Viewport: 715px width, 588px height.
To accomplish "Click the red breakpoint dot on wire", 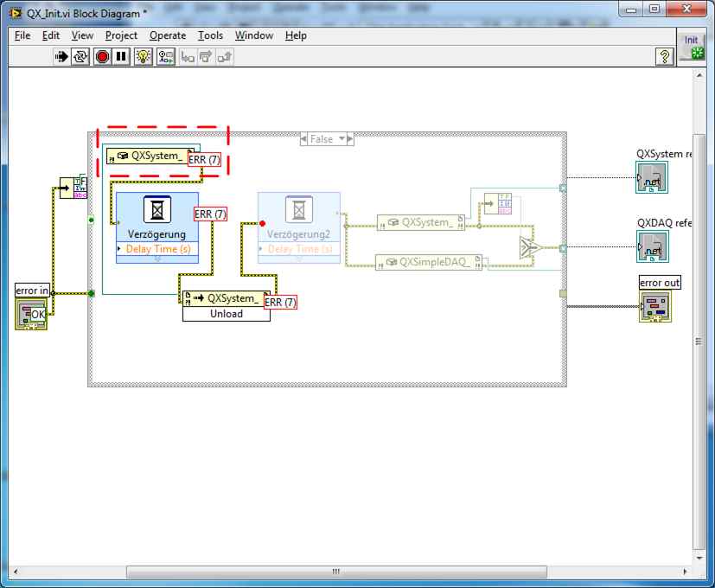I will click(x=262, y=223).
